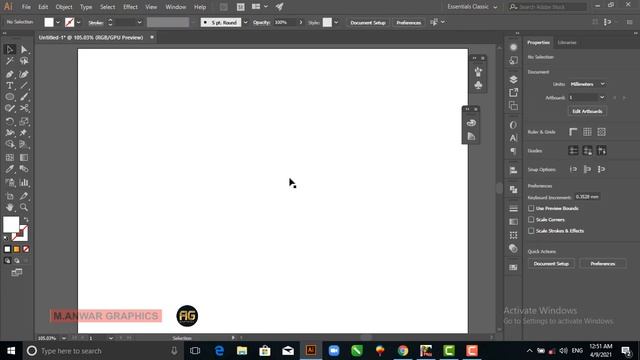
Task: Select the Type tool
Action: (x=10, y=86)
